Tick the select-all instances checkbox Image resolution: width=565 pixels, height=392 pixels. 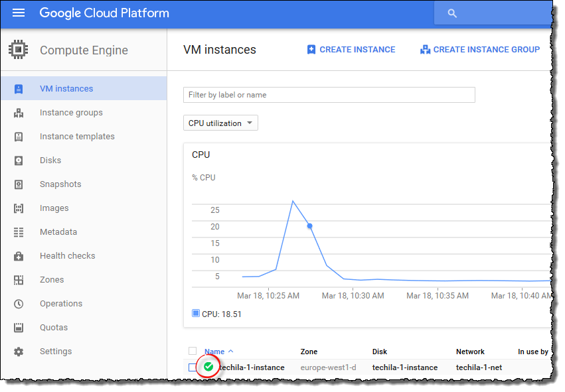193,352
